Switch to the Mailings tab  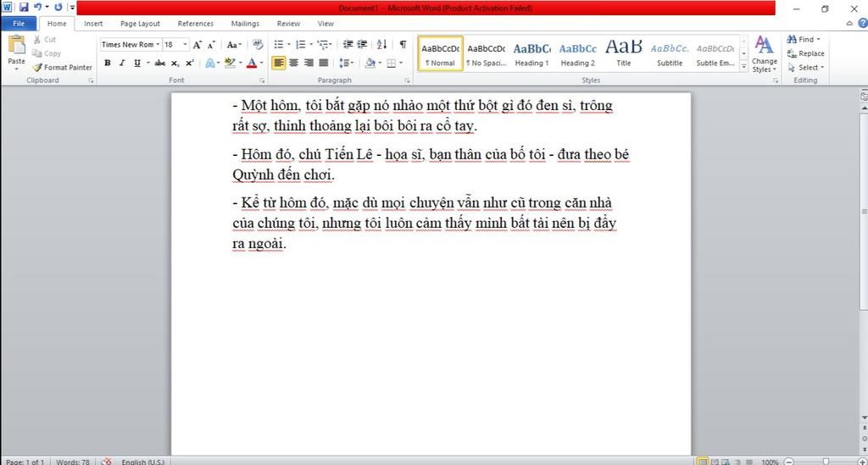pyautogui.click(x=245, y=24)
